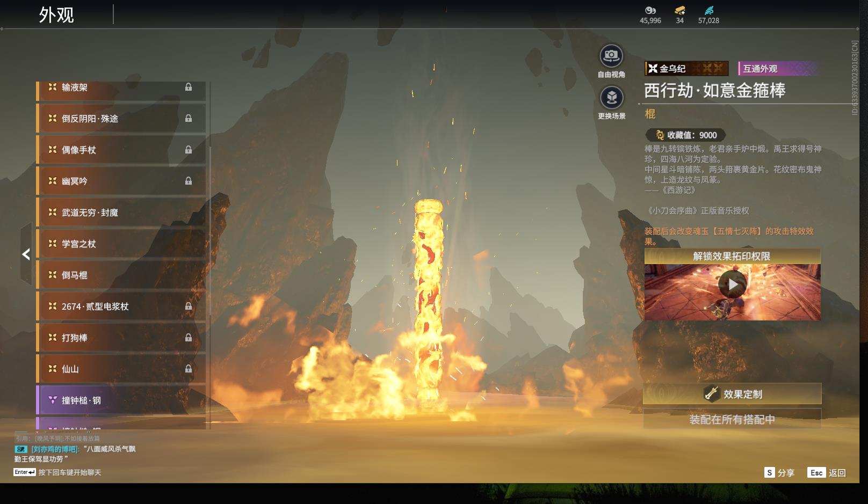Viewport: 868px width, 504px height.
Task: Select the 幽冥吟 skin
Action: pos(121,181)
